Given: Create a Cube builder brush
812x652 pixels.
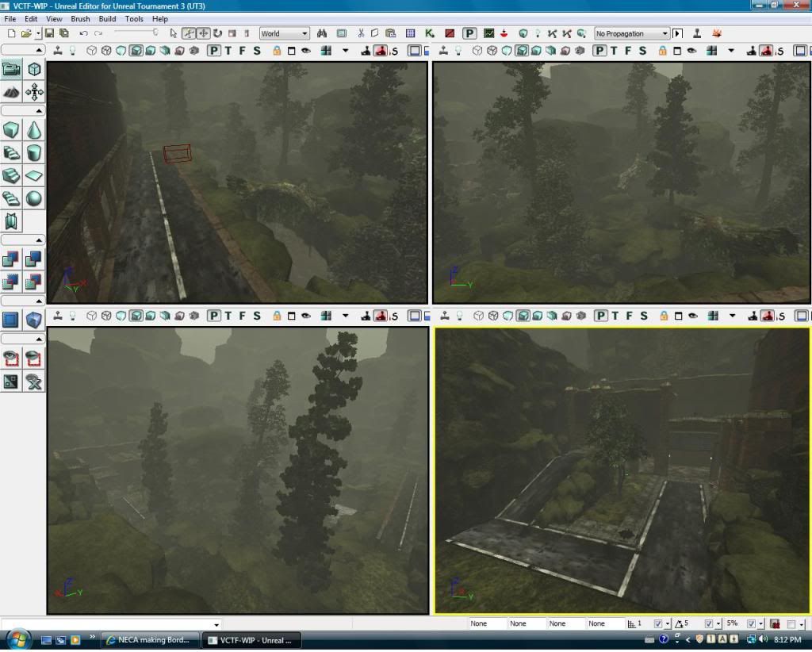Looking at the screenshot, I should coord(11,130).
